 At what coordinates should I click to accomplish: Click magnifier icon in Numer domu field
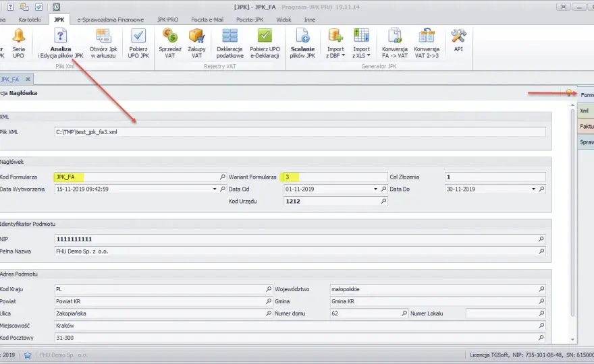404,313
